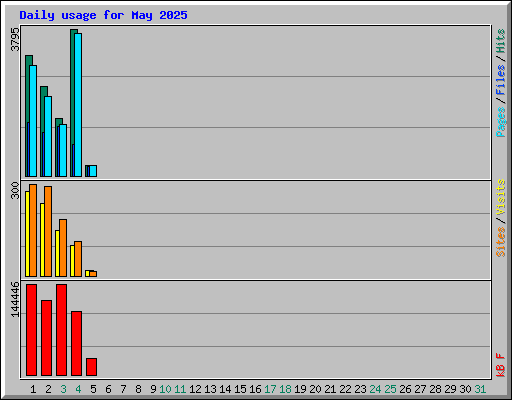This screenshot has height=400, width=512.
Task: Click day label 16 on the axis
Action: click(x=255, y=389)
